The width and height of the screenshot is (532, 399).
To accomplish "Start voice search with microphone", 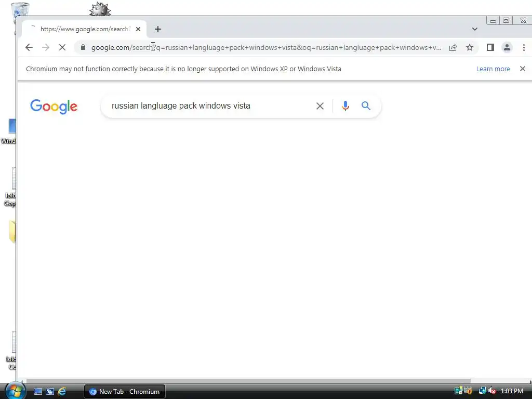I will point(345,106).
